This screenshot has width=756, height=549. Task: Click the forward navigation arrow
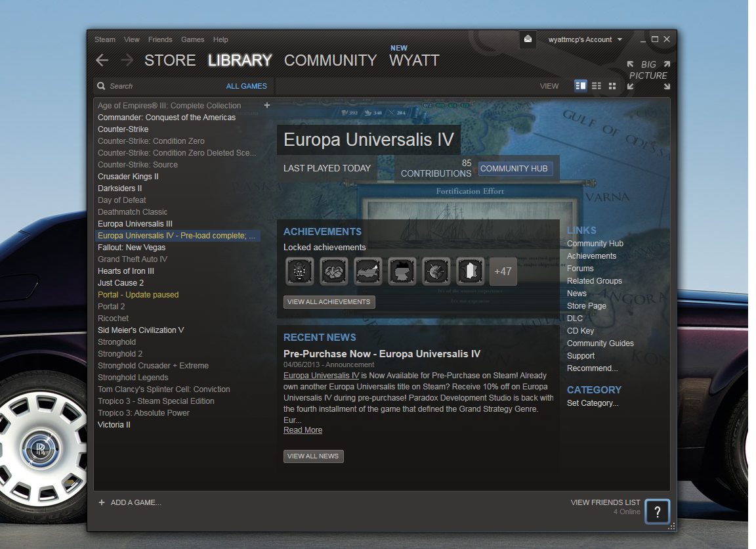127,60
